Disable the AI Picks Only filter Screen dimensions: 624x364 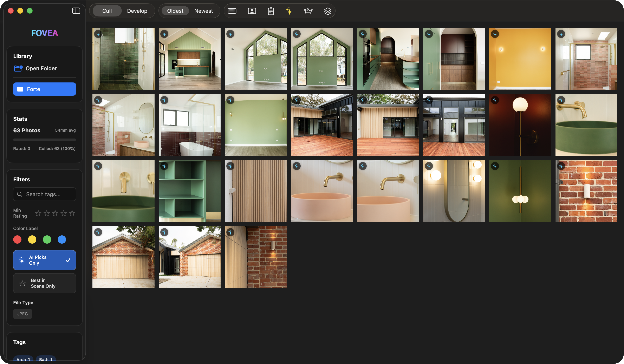[x=45, y=260]
